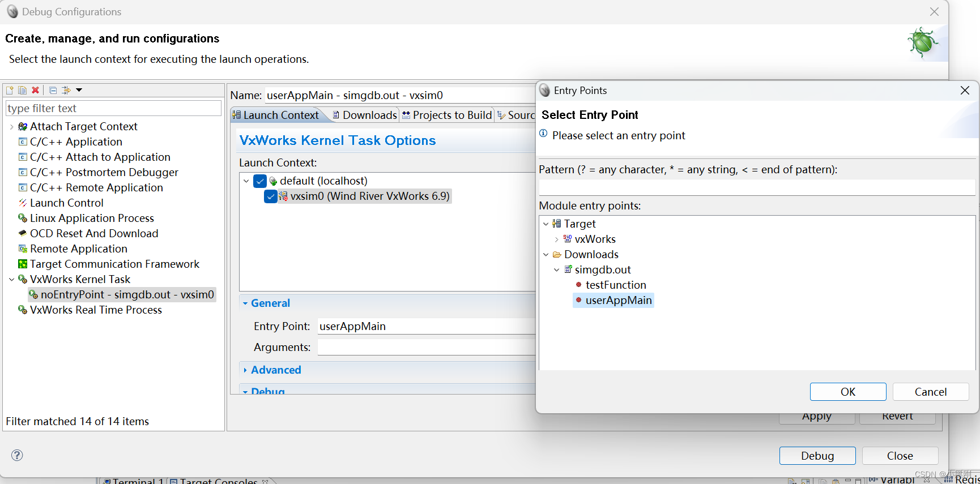Click the Revert button
The height and width of the screenshot is (484, 980).
[x=897, y=417]
